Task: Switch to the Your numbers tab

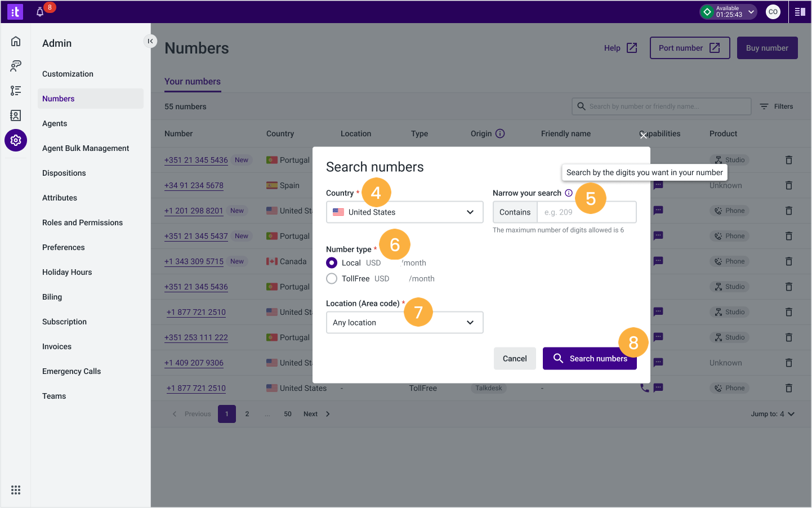Action: (x=193, y=81)
